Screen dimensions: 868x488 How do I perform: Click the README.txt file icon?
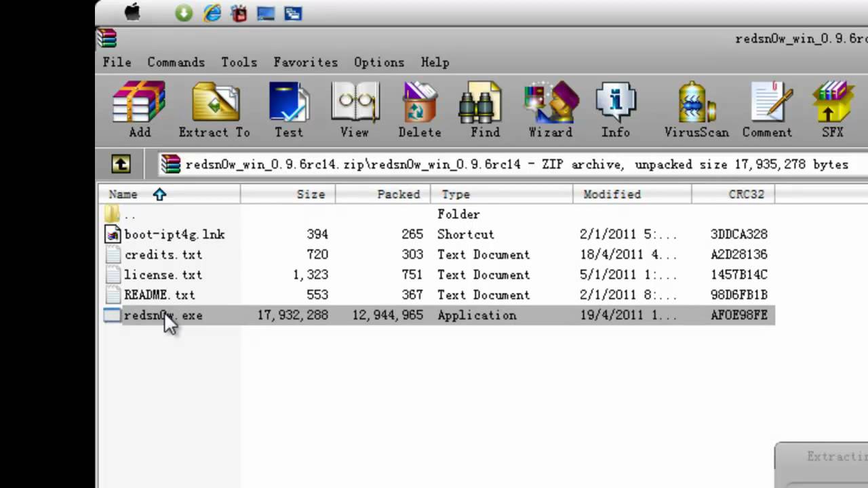pyautogui.click(x=113, y=296)
